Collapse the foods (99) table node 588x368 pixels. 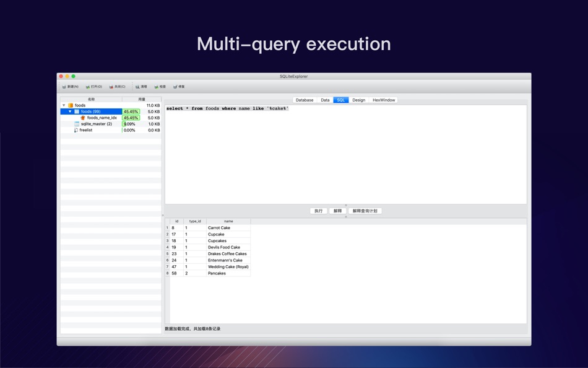[x=70, y=112]
